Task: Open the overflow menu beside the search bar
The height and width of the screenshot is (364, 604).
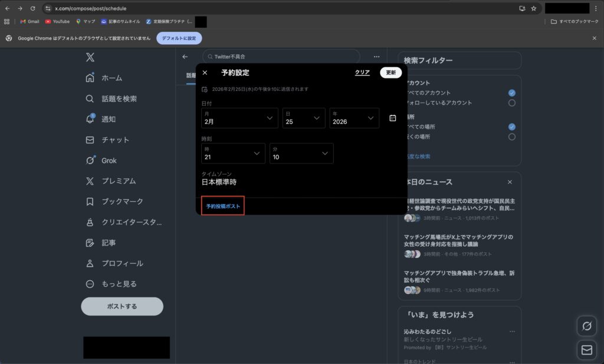Action: 376,56
